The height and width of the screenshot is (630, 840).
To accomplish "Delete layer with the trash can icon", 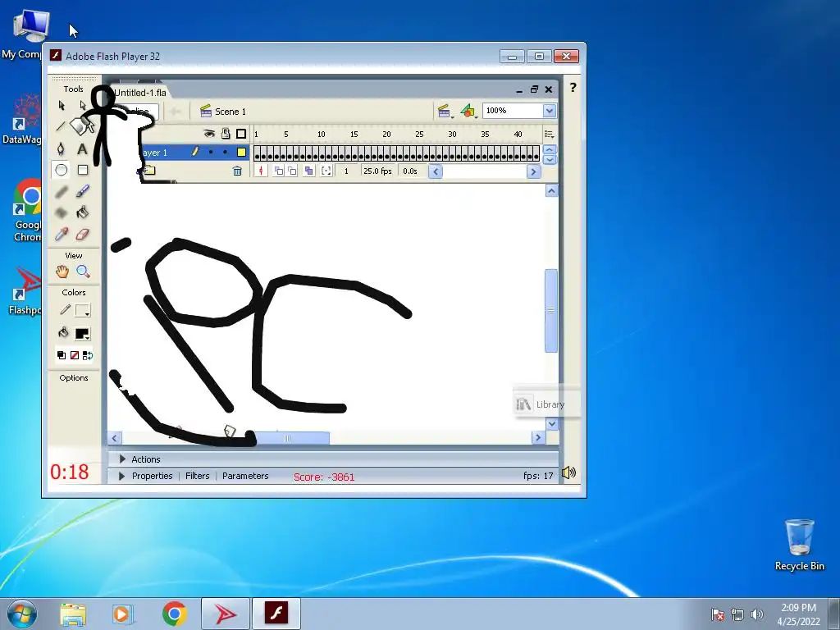I will [237, 171].
